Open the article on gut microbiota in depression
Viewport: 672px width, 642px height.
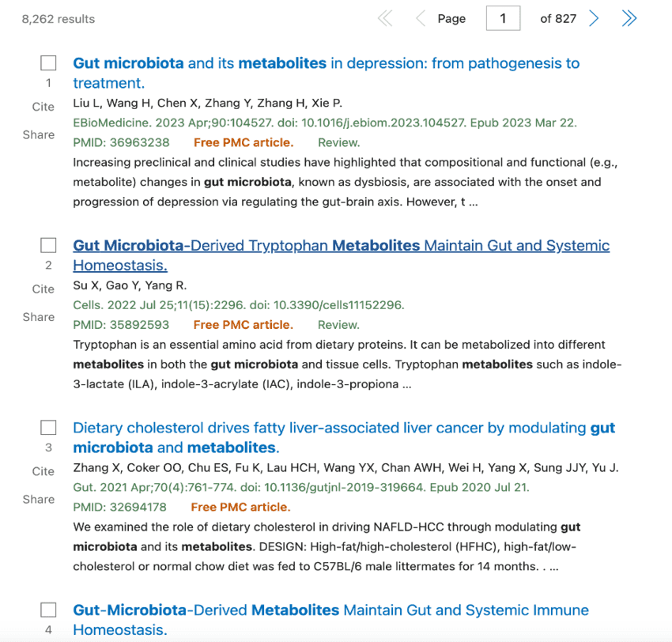point(326,64)
